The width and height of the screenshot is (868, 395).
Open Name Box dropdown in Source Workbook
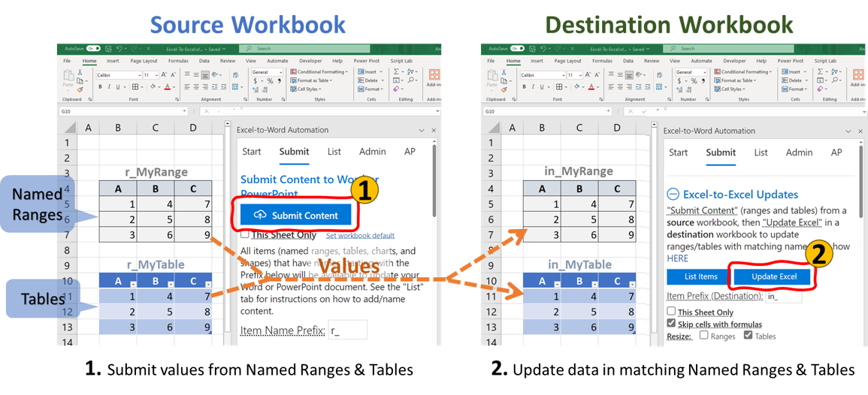185,111
